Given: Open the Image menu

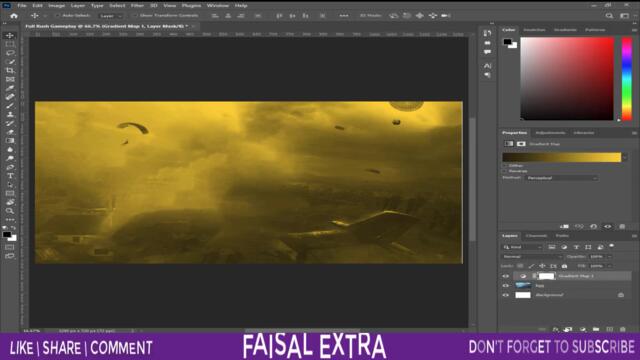Looking at the screenshot, I should click(x=57, y=5).
